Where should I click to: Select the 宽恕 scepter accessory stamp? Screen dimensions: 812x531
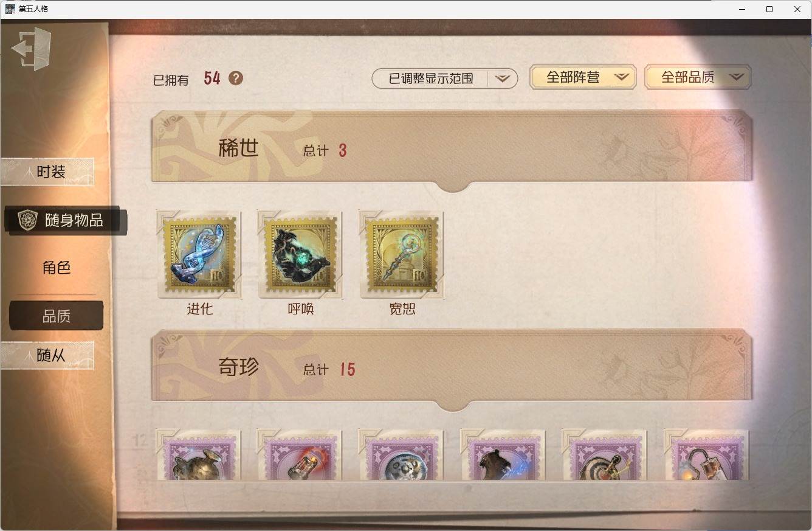(402, 254)
